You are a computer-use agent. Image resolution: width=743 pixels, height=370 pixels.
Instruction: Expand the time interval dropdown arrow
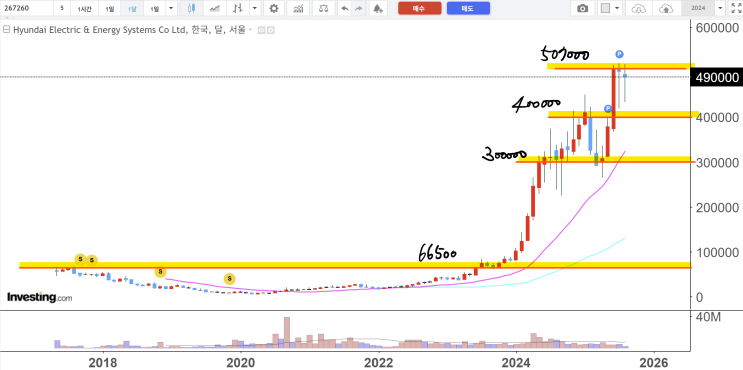click(171, 8)
